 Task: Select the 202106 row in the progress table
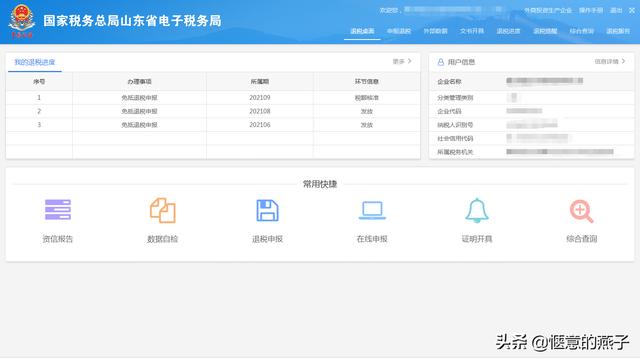tap(213, 125)
